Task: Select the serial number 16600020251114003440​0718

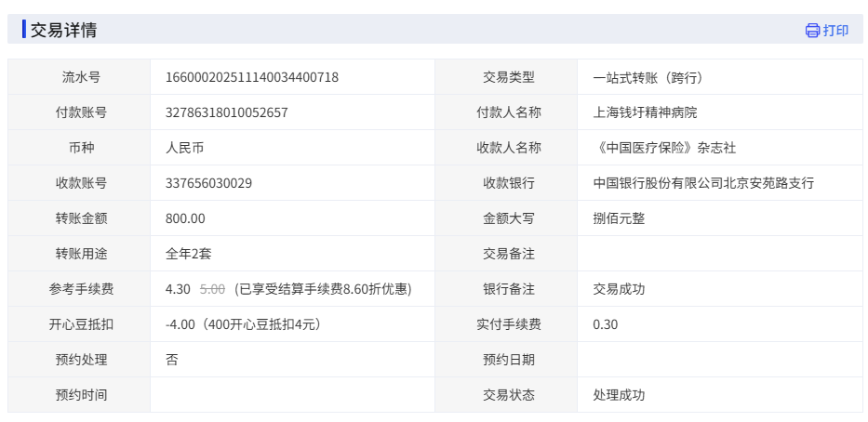Action: pyautogui.click(x=251, y=77)
